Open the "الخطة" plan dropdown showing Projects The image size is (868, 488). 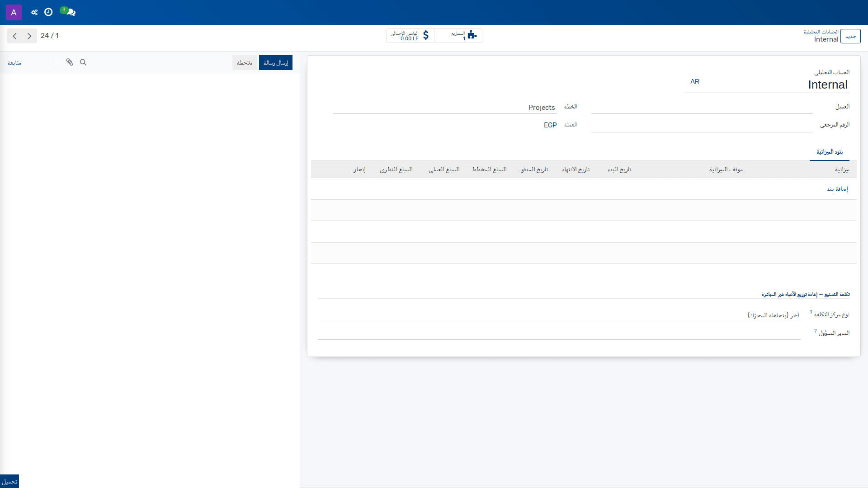pyautogui.click(x=444, y=108)
